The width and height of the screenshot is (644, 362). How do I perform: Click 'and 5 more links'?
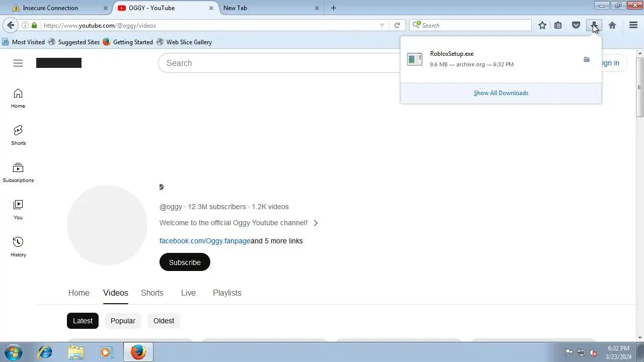(277, 241)
